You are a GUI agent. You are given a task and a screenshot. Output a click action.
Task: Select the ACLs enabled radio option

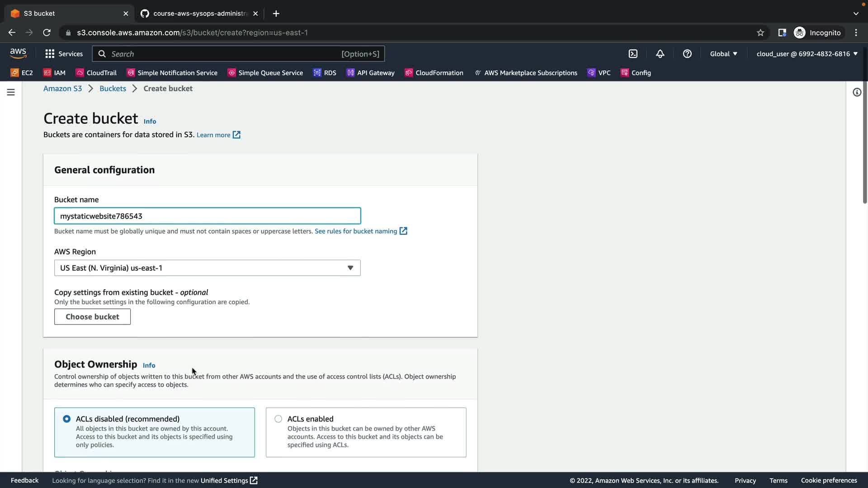pos(278,419)
